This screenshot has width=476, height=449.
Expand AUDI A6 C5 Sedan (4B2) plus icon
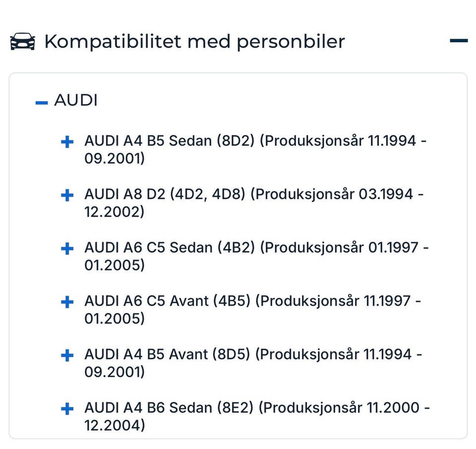(67, 249)
